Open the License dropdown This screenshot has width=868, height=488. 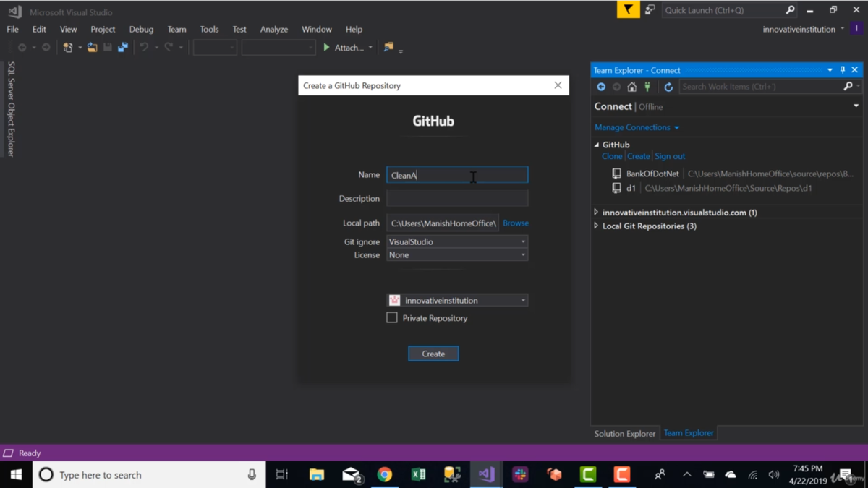(x=457, y=254)
